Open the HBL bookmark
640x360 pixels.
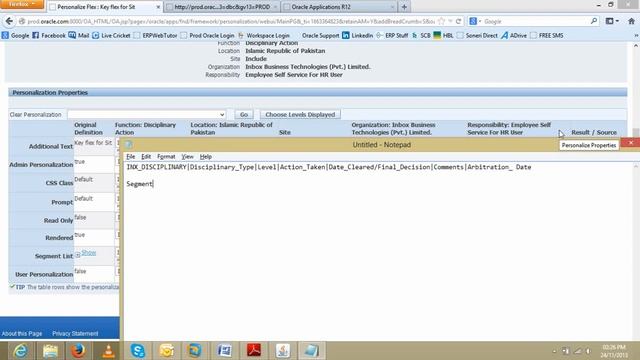coord(443,36)
